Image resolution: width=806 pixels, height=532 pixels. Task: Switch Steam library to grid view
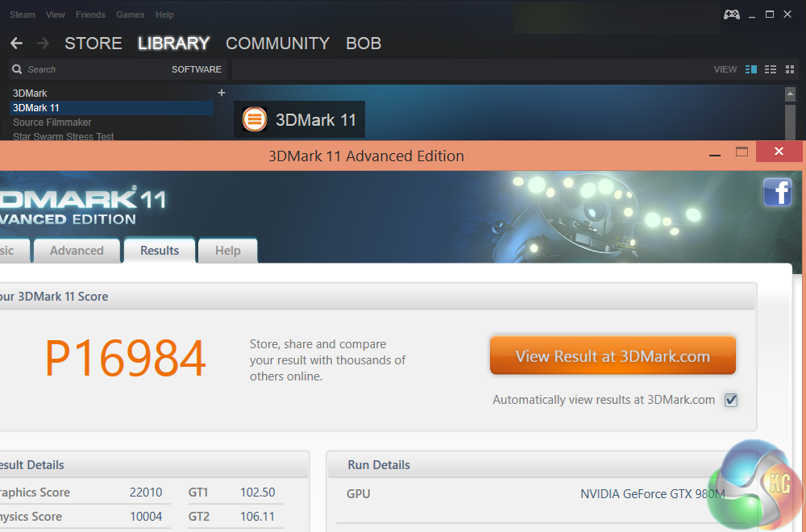(x=790, y=69)
